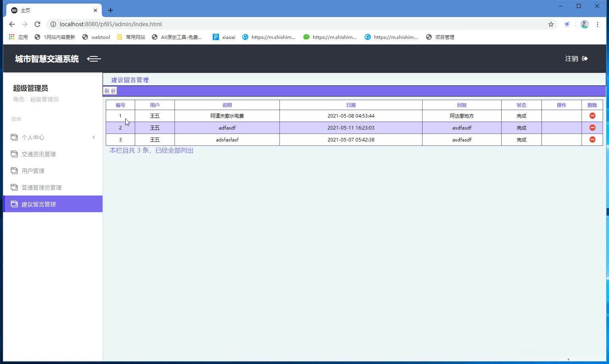Open the webtool bookmark
609x364 pixels.
96,37
